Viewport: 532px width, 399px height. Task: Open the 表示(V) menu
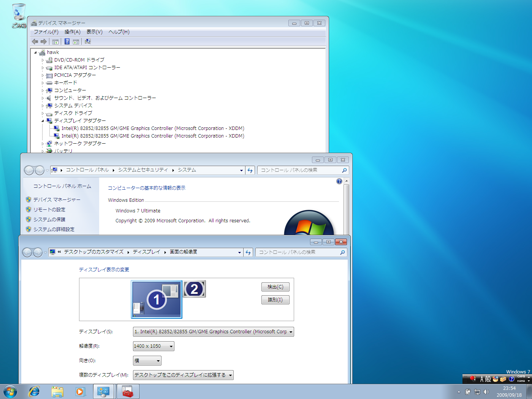pos(94,32)
